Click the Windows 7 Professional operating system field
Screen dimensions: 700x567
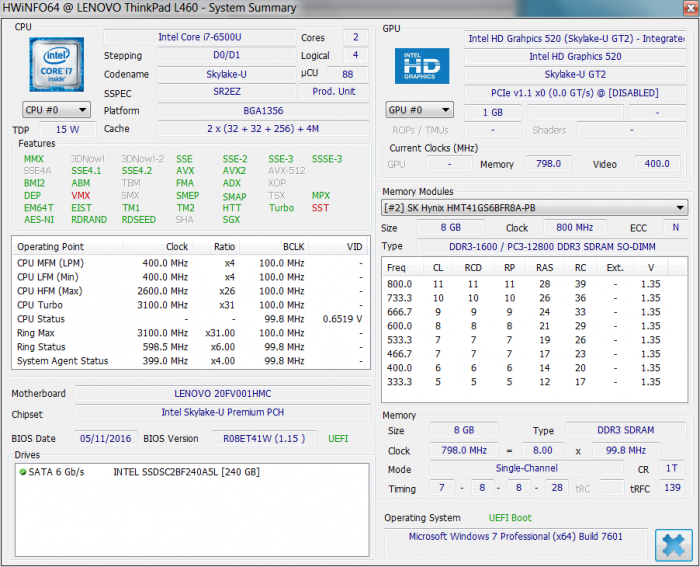[515, 537]
